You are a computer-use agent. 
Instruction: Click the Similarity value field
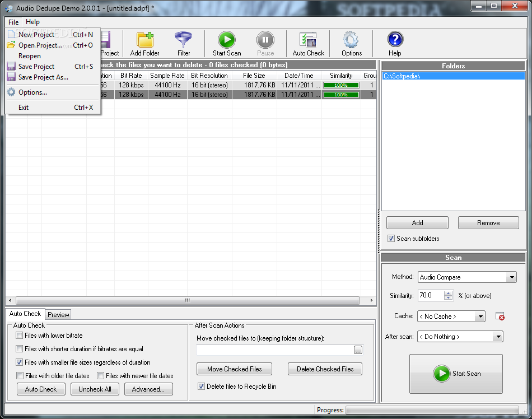(x=431, y=296)
